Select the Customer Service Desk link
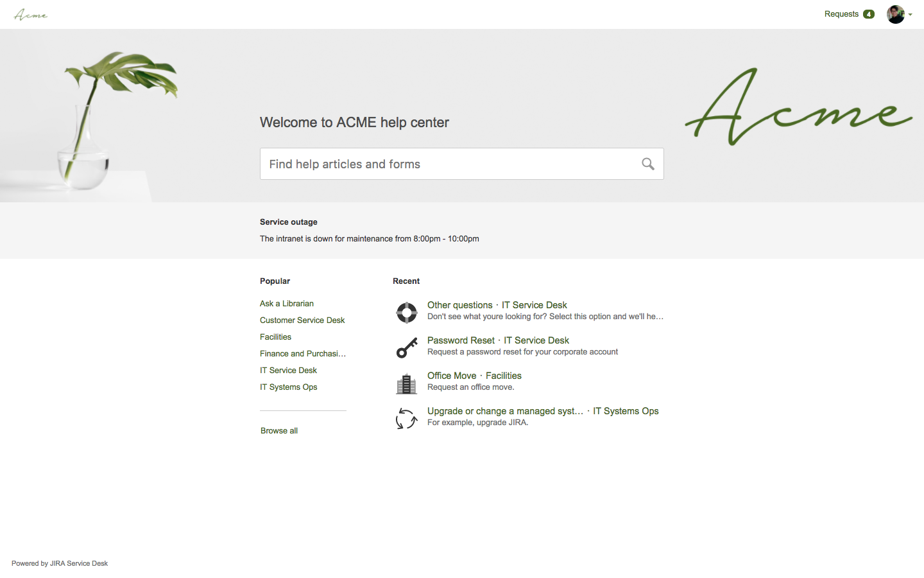924x578 pixels. click(302, 320)
